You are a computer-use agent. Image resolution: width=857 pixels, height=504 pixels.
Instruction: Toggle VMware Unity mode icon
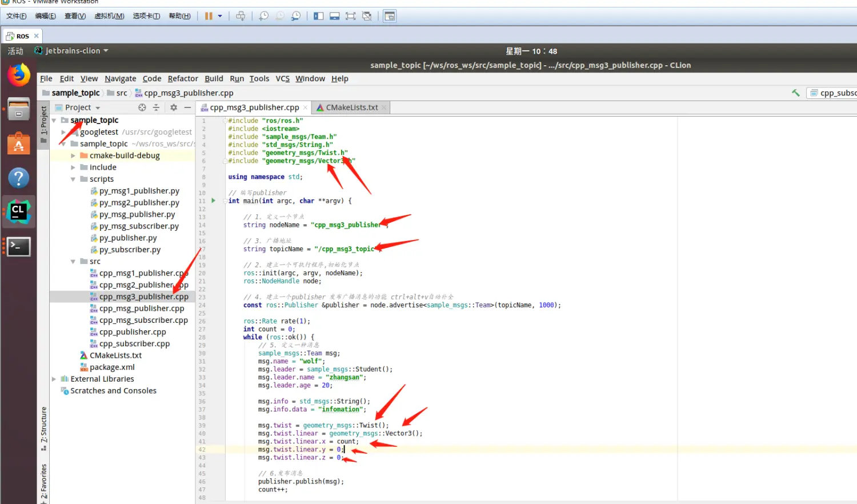point(367,16)
